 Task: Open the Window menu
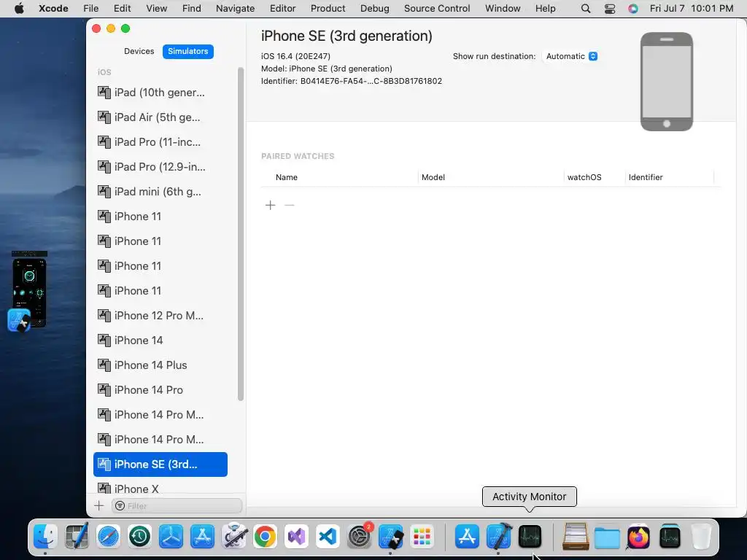click(x=503, y=9)
